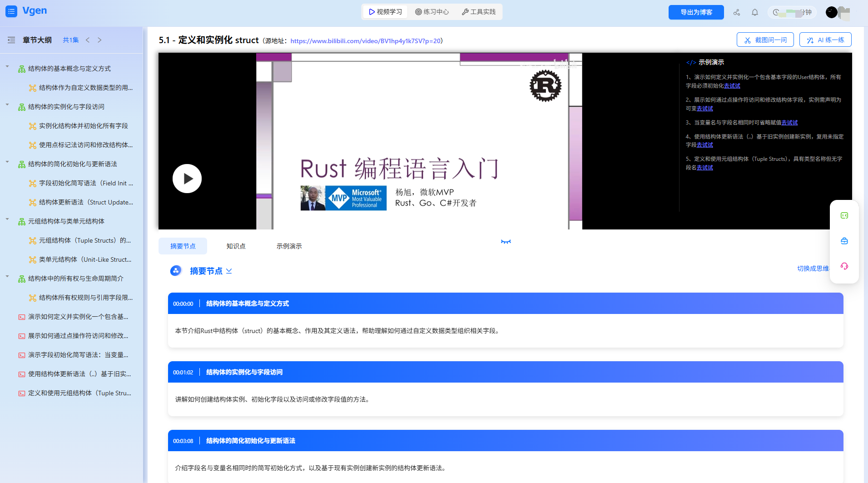868x483 pixels.
Task: Select 结构体作为自定义数据类型的用... item
Action: click(x=86, y=88)
